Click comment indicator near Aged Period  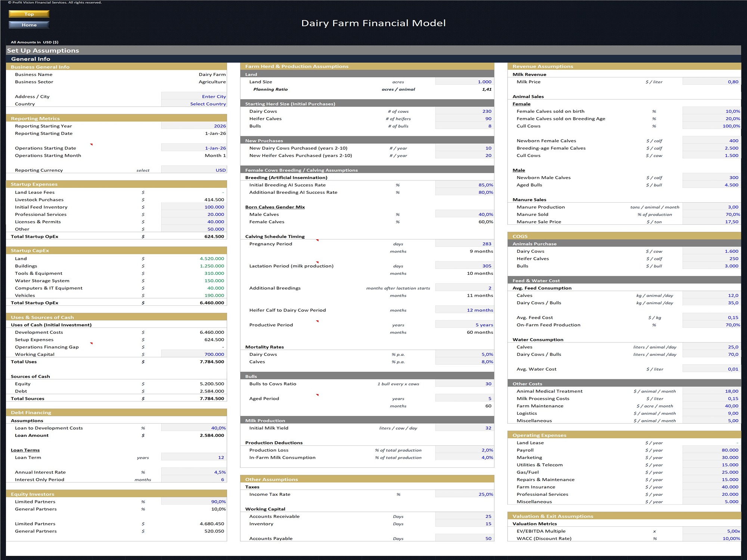point(317,395)
